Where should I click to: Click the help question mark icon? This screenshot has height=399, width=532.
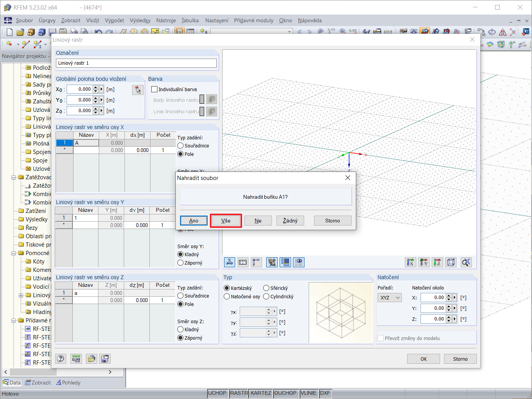[x=61, y=359]
